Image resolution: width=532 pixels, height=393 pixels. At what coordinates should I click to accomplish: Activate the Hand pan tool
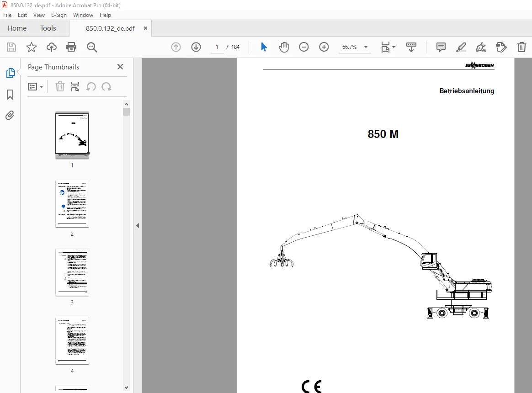[x=284, y=47]
